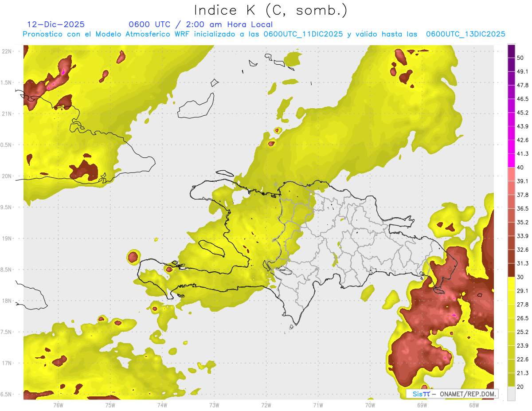
Task: Click the '6.5N' latitude label
Action: (7, 394)
